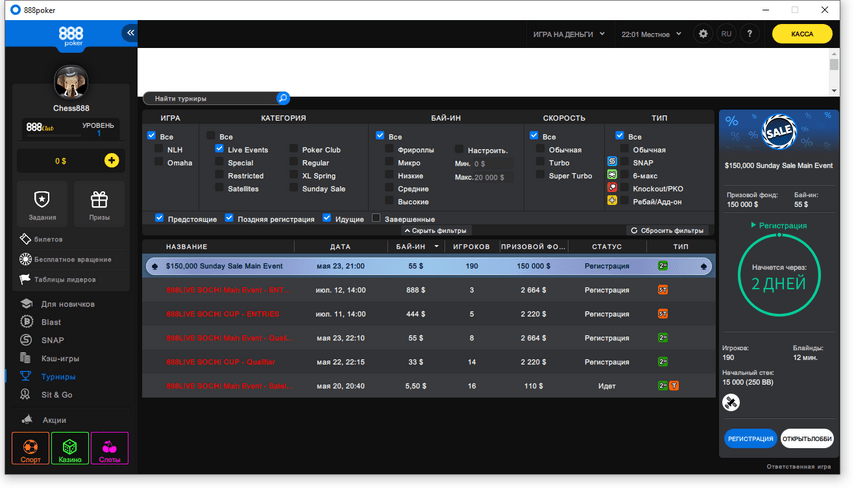Open the Игра на деньги dropdown
854x489 pixels.
(x=569, y=34)
